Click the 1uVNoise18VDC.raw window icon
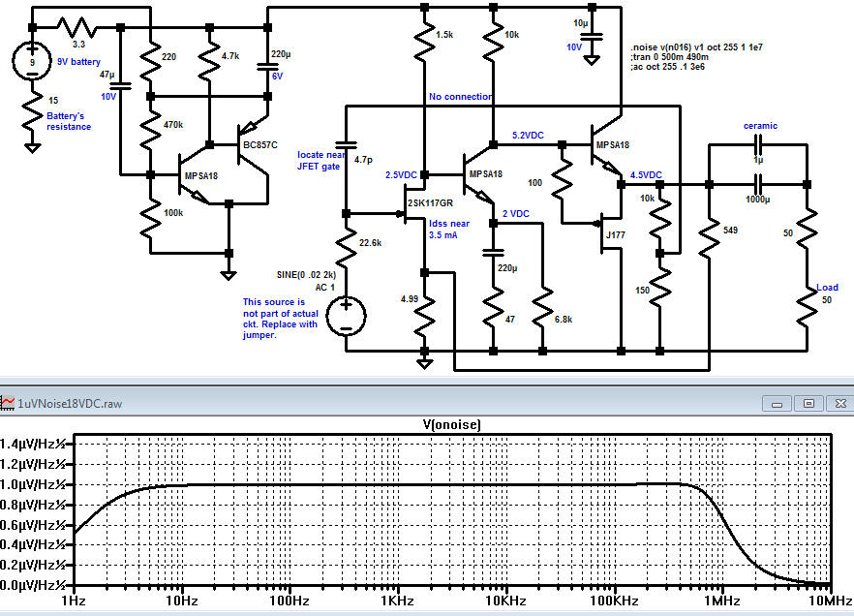Image resolution: width=854 pixels, height=616 pixels. click(9, 402)
